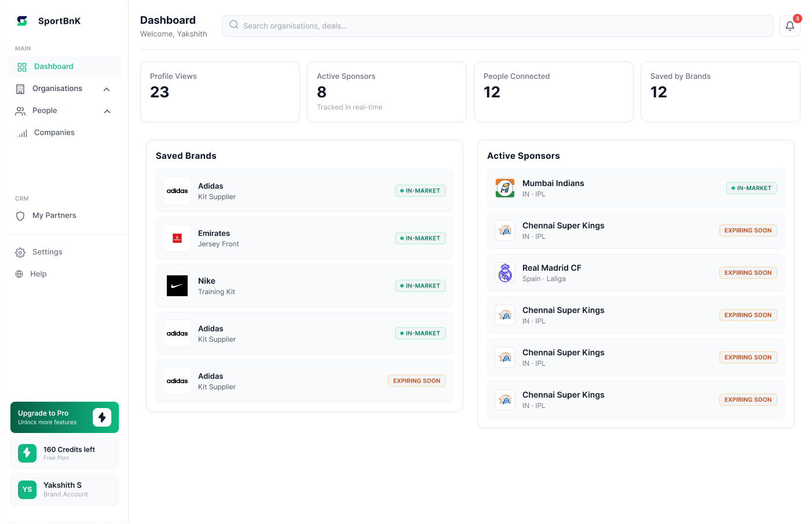Click the Help globe icon
The width and height of the screenshot is (812, 524).
(19, 274)
